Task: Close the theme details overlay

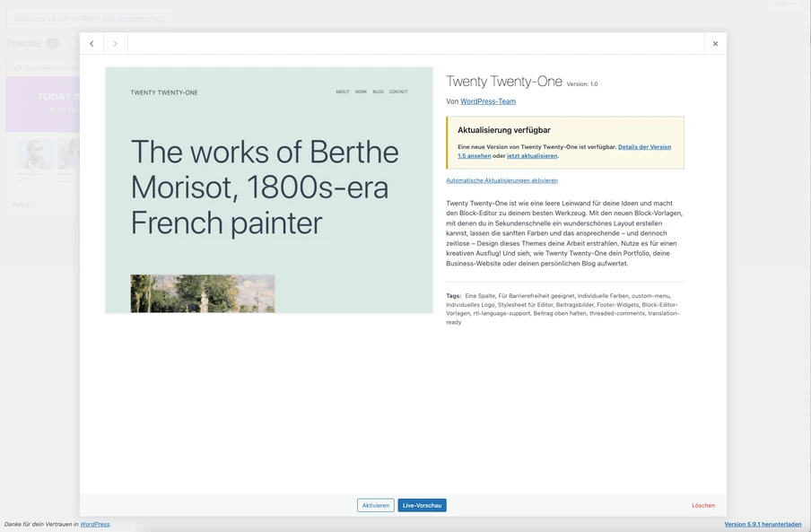Action: click(x=715, y=43)
